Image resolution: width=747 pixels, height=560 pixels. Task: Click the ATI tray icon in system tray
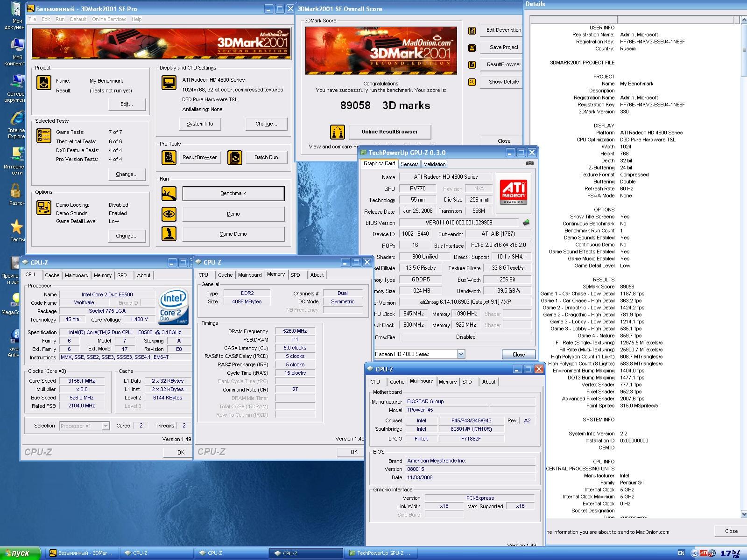pos(703,553)
